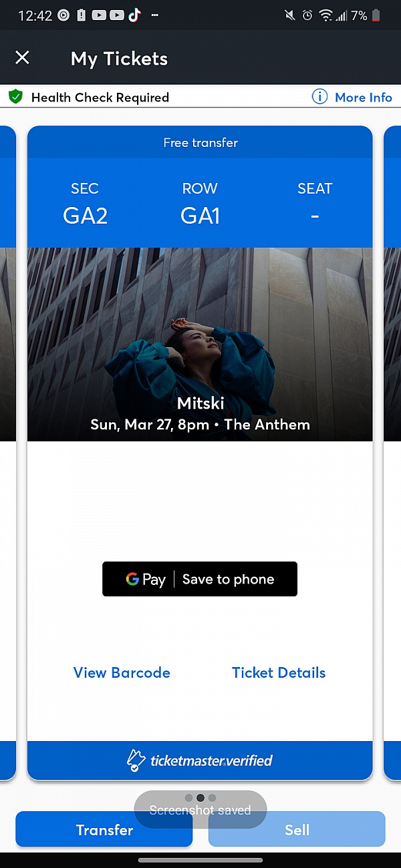
Task: Tap the Wi-Fi icon in status bar
Action: (x=325, y=15)
